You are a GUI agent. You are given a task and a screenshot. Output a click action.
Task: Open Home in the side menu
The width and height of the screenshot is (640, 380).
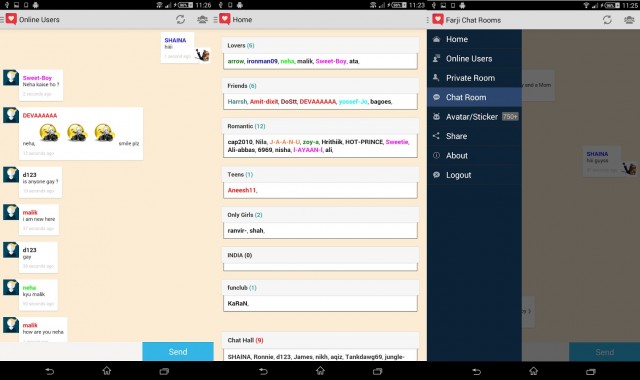point(474,39)
